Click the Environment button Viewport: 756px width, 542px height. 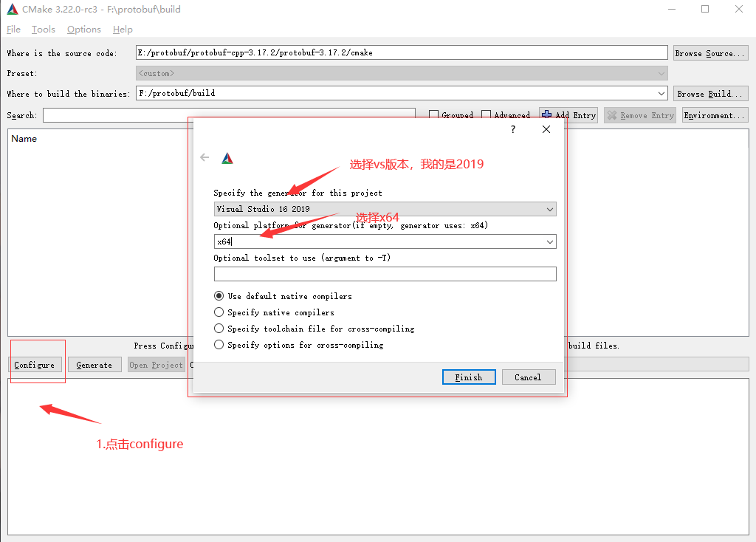pyautogui.click(x=715, y=115)
